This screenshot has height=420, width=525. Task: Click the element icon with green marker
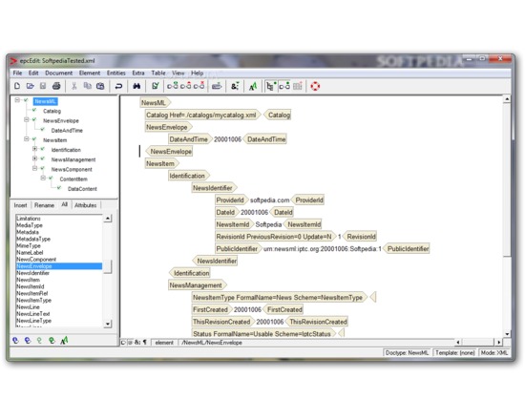pos(173,86)
